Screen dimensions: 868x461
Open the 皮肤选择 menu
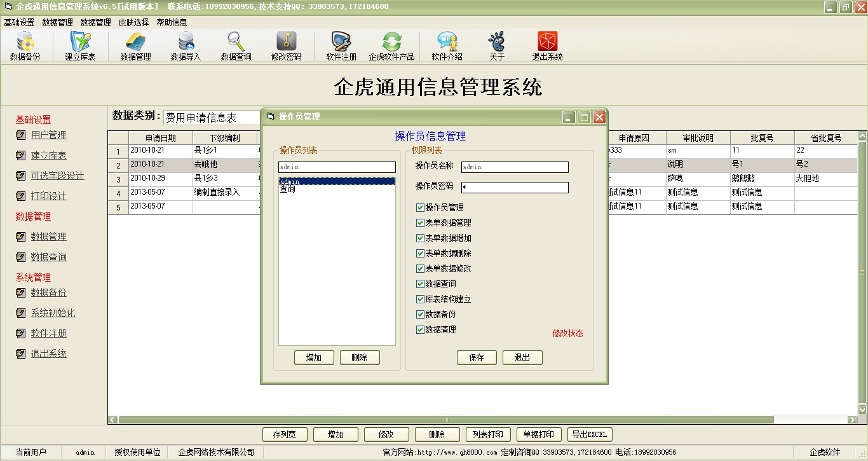pyautogui.click(x=133, y=22)
